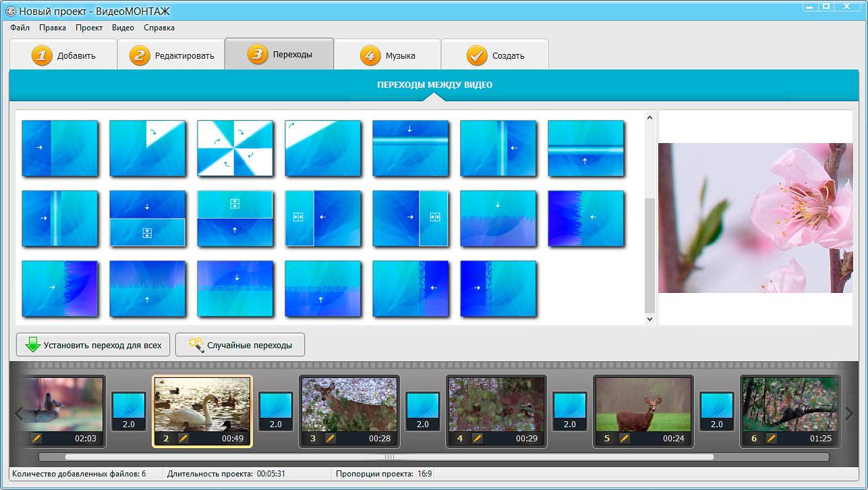The image size is (868, 490).
Task: Select the pinwheel four-blade transition
Action: 235,148
